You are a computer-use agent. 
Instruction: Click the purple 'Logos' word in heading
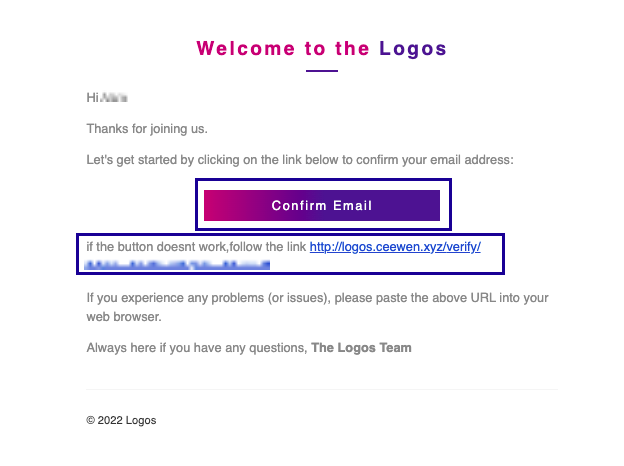(x=413, y=49)
